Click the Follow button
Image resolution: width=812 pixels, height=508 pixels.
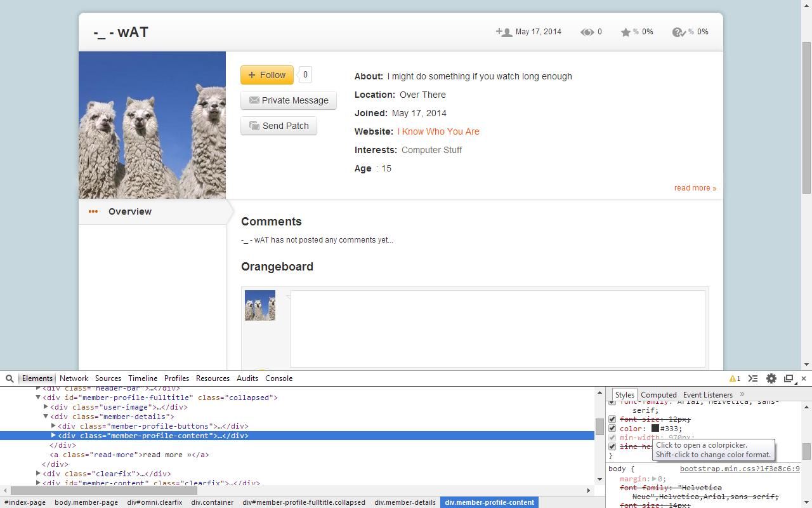tap(267, 75)
